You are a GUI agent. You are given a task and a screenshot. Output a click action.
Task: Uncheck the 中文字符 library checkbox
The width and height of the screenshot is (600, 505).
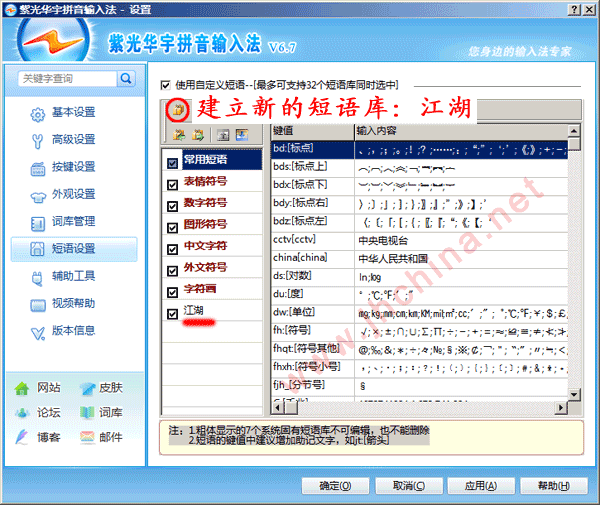[x=173, y=249]
